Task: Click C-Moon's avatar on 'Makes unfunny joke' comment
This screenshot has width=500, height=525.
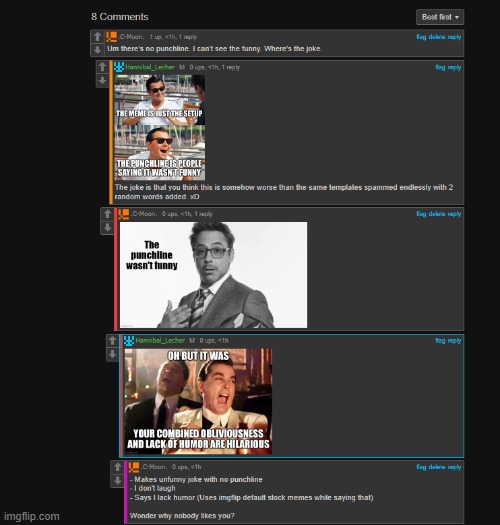Action: pyautogui.click(x=134, y=467)
